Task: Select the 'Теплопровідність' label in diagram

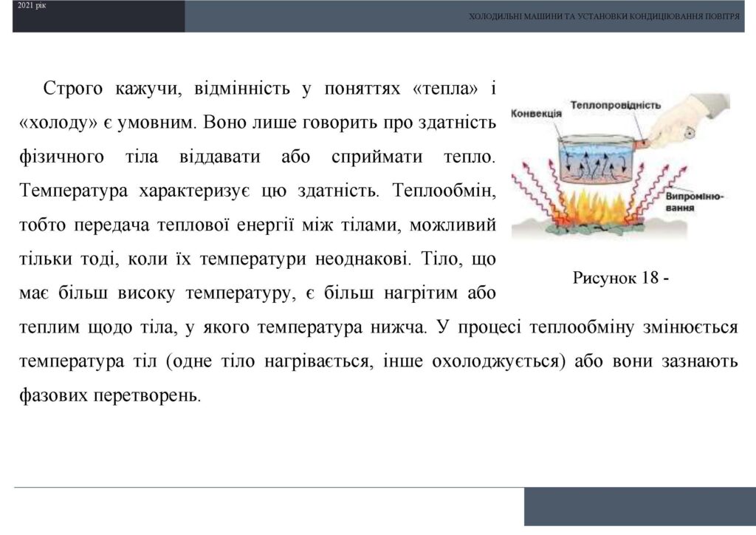Action: coord(615,105)
